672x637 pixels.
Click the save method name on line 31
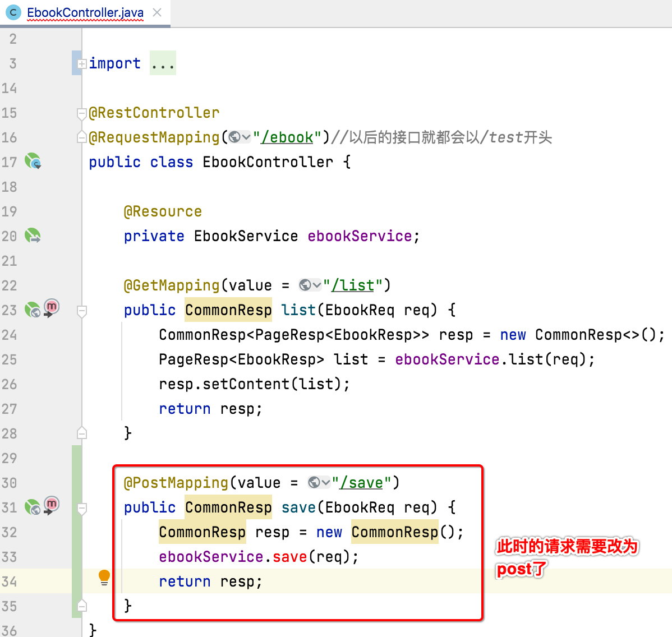(x=298, y=507)
